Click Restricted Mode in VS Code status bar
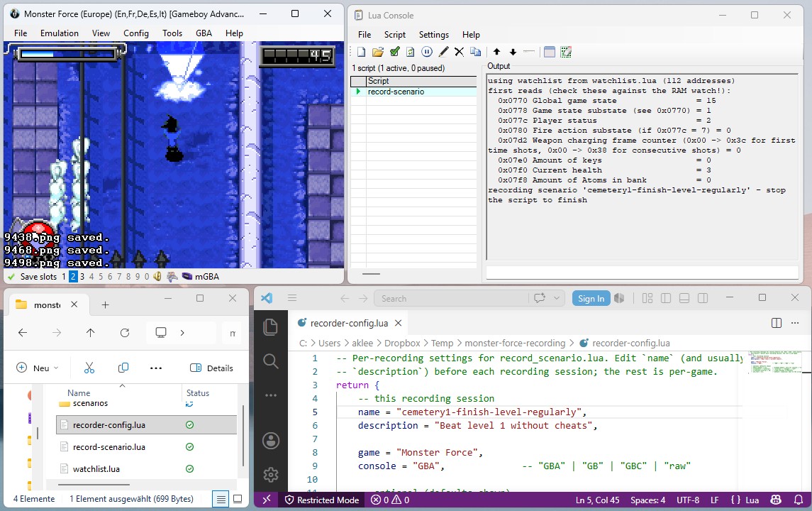Image resolution: width=812 pixels, height=511 pixels. (x=321, y=500)
